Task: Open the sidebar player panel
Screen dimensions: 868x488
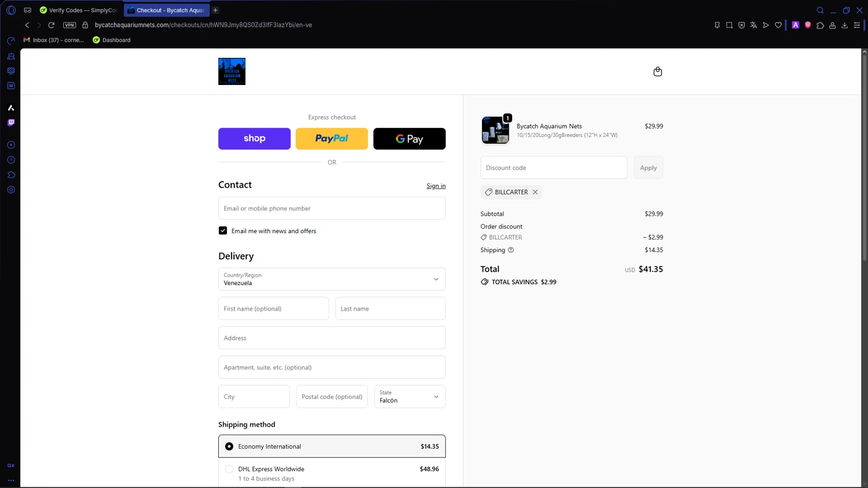Action: click(11, 145)
